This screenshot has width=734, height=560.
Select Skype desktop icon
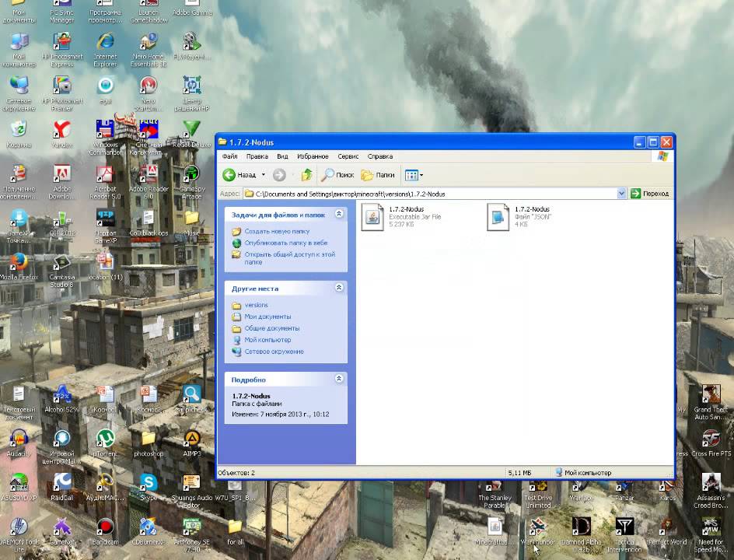click(149, 487)
